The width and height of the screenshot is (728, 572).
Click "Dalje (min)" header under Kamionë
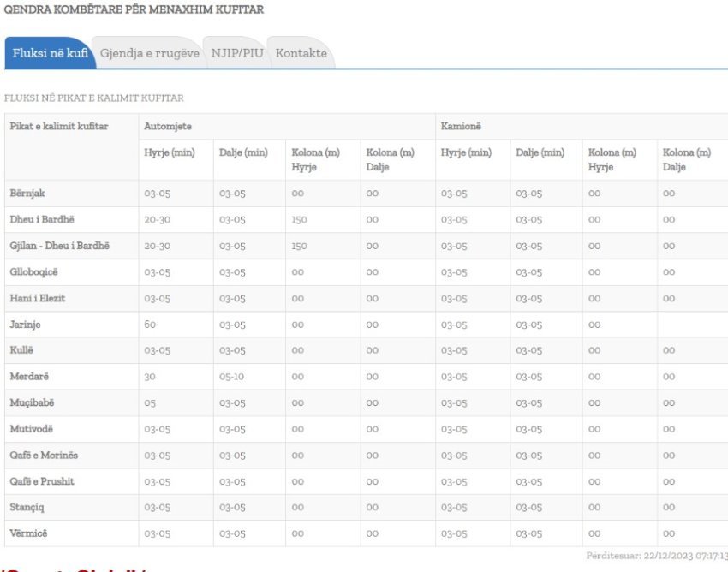tap(540, 153)
